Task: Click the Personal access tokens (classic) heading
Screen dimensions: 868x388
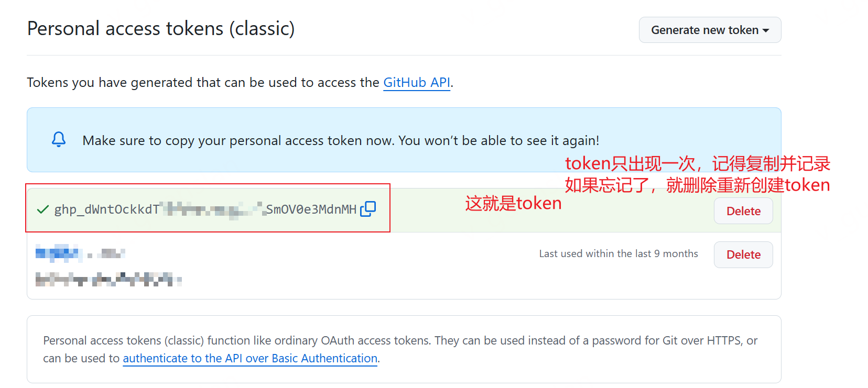Action: [x=161, y=29]
